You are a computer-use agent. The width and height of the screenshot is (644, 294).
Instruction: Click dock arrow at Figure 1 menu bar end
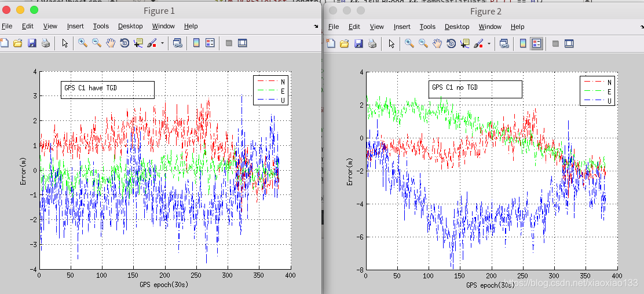[x=316, y=26]
